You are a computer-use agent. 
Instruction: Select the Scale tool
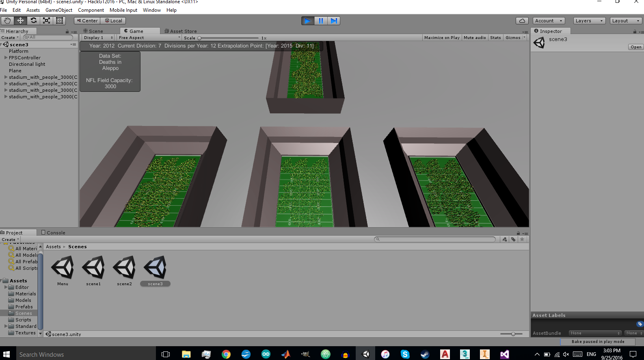point(46,21)
